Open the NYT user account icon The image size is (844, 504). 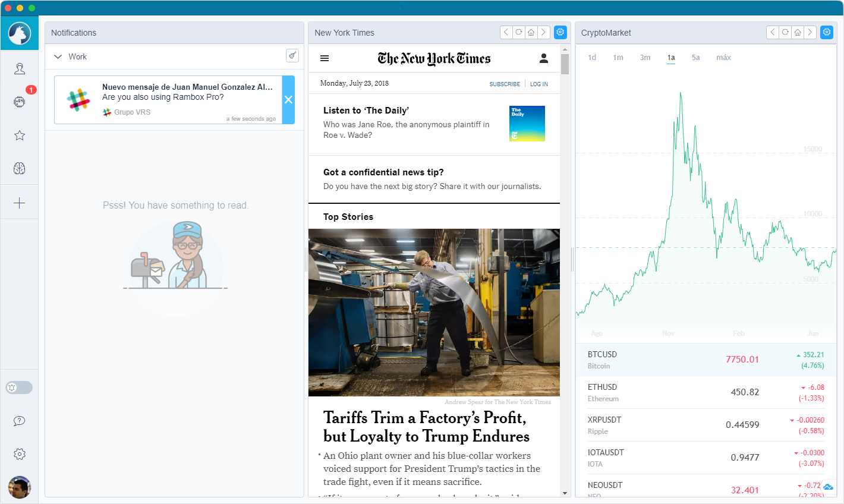pos(543,58)
